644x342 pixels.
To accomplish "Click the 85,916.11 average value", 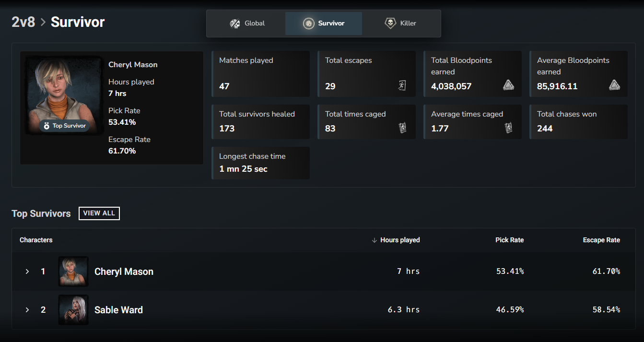I will [x=557, y=86].
